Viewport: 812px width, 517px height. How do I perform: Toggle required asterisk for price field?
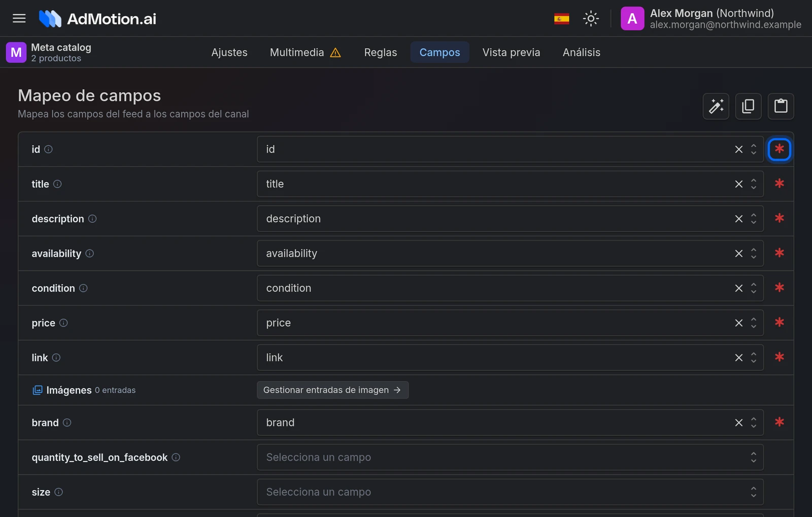tap(780, 322)
